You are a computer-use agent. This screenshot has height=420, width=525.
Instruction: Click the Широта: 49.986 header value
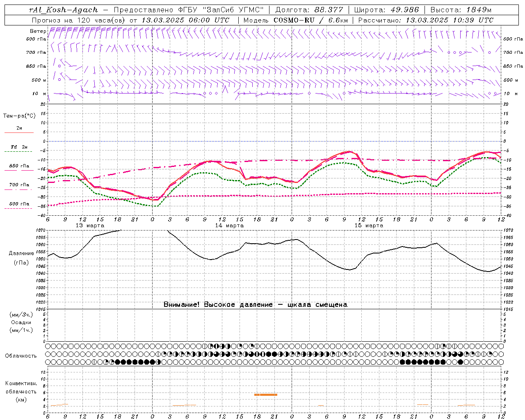point(386,10)
